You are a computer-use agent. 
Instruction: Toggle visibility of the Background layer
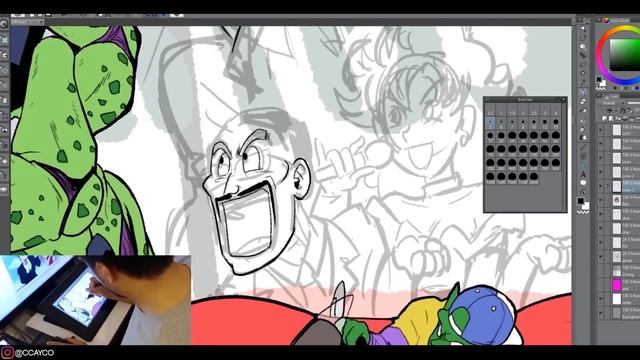600,313
